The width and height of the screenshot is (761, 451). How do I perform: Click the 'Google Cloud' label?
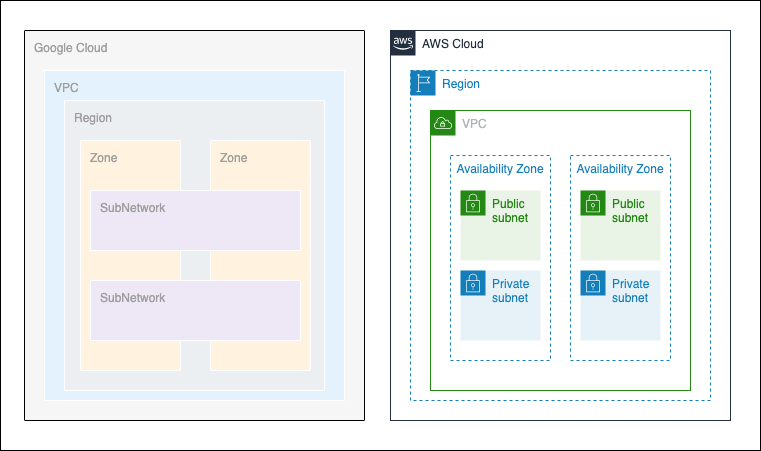71,48
